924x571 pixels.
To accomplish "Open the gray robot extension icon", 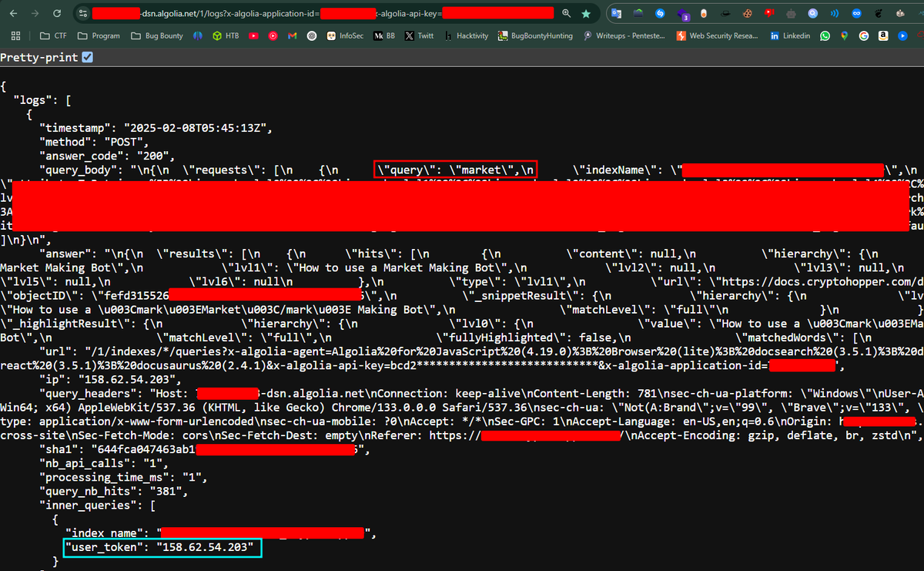I will 792,14.
